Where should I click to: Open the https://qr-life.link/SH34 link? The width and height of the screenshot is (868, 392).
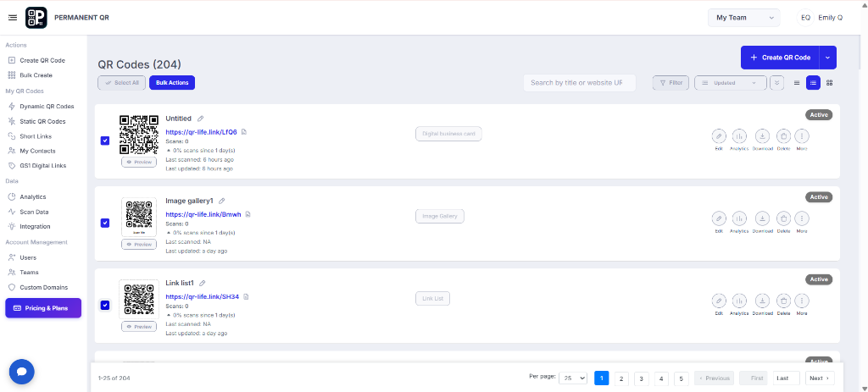[202, 297]
